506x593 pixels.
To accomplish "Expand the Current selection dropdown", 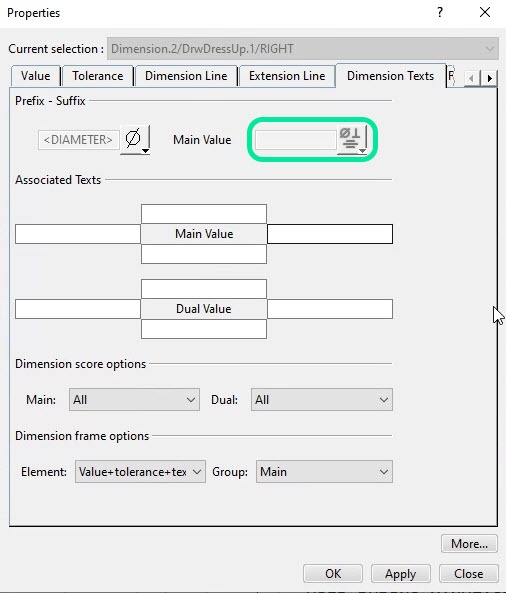I will [303, 49].
